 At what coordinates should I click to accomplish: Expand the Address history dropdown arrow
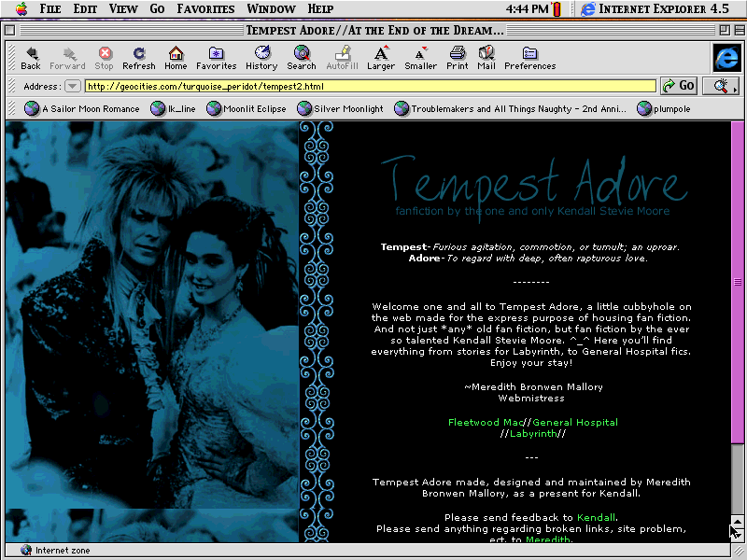pyautogui.click(x=72, y=86)
